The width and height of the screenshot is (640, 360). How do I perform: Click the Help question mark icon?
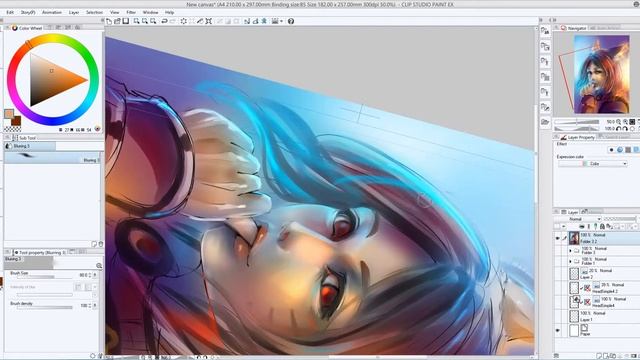[x=291, y=21]
